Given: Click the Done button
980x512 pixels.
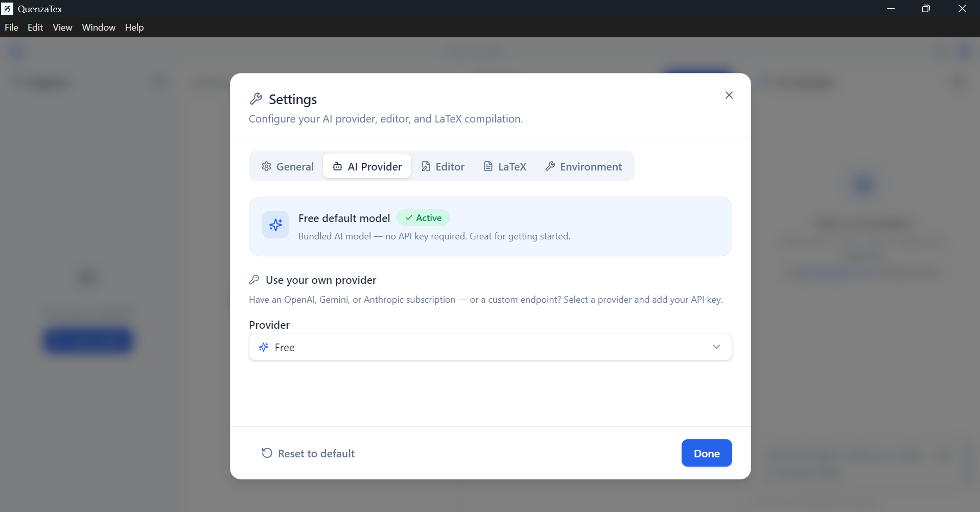Looking at the screenshot, I should coord(706,453).
